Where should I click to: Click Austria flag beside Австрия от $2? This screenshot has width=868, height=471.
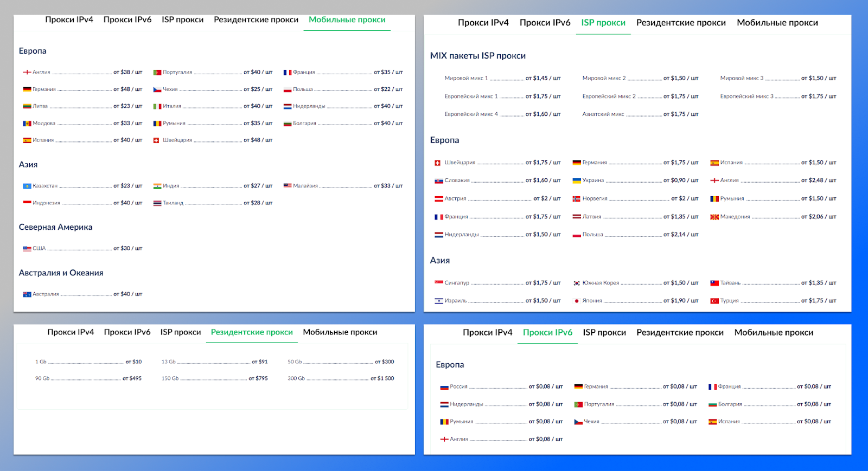click(439, 199)
